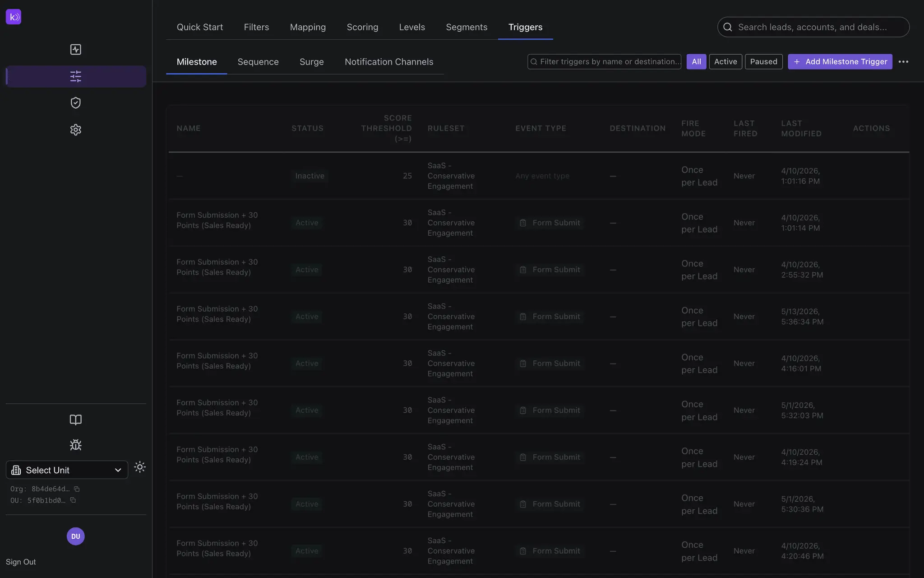Open the Quick Start tab
Image resolution: width=924 pixels, height=578 pixels.
tap(200, 27)
